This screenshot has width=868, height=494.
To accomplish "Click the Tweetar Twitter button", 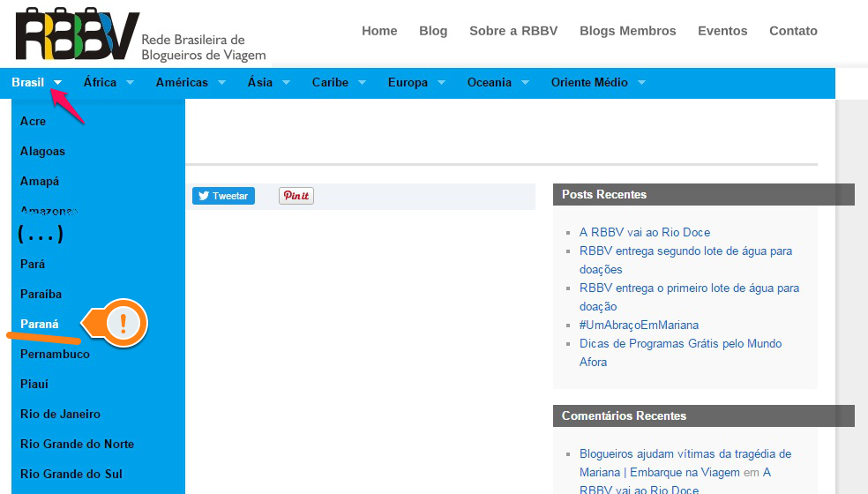I will coord(223,196).
